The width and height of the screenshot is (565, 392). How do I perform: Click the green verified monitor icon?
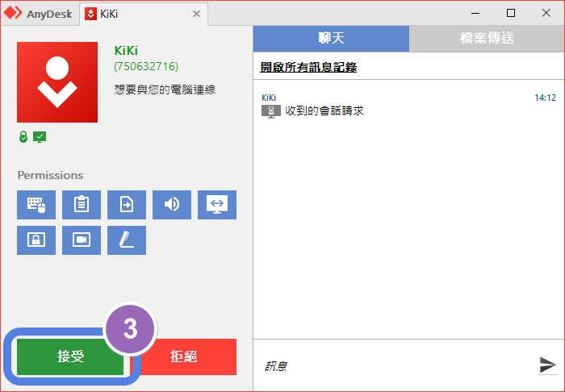tap(40, 137)
